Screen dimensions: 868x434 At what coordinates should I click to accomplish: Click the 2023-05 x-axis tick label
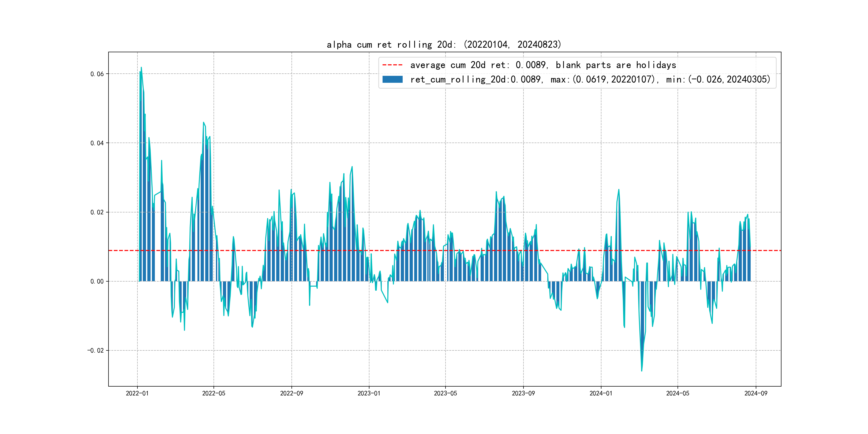click(x=446, y=393)
